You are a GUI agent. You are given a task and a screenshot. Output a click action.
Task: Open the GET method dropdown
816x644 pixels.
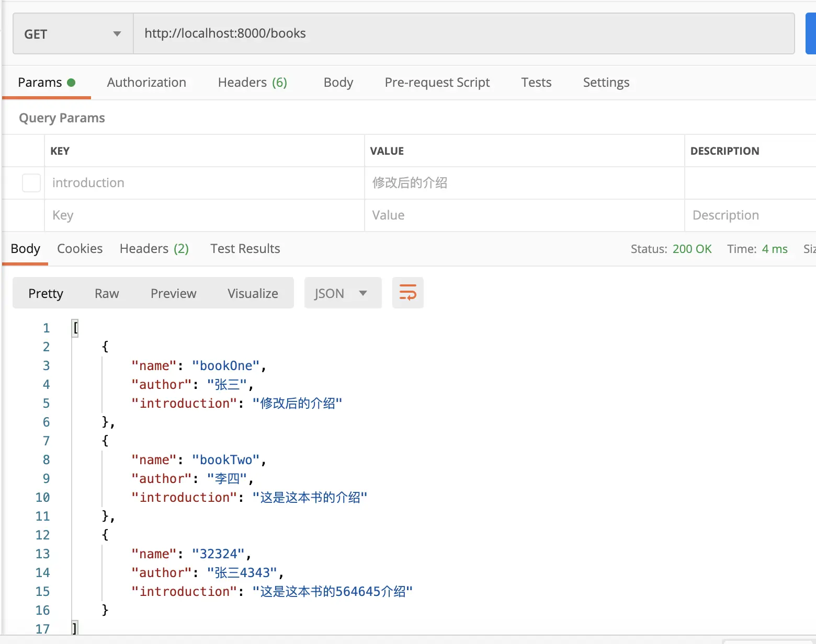(x=73, y=34)
